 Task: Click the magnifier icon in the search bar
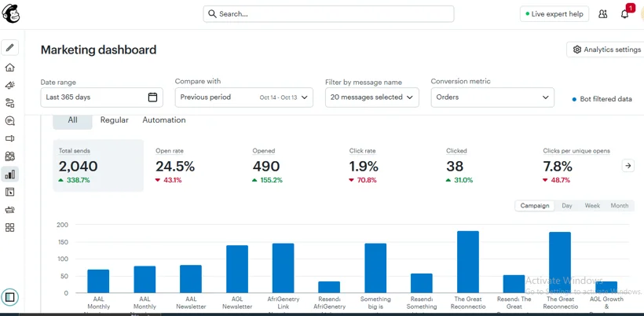tap(212, 14)
